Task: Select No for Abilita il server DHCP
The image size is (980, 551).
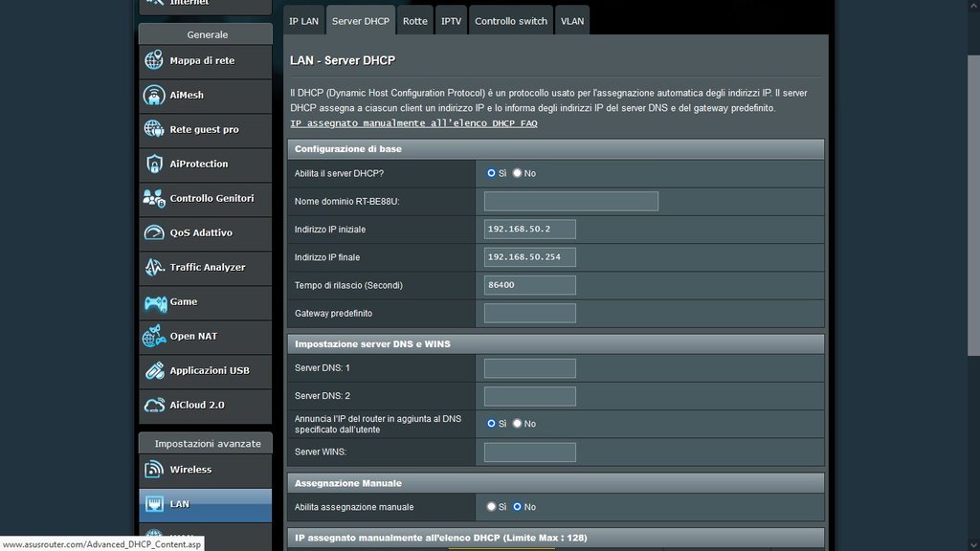Action: point(518,173)
